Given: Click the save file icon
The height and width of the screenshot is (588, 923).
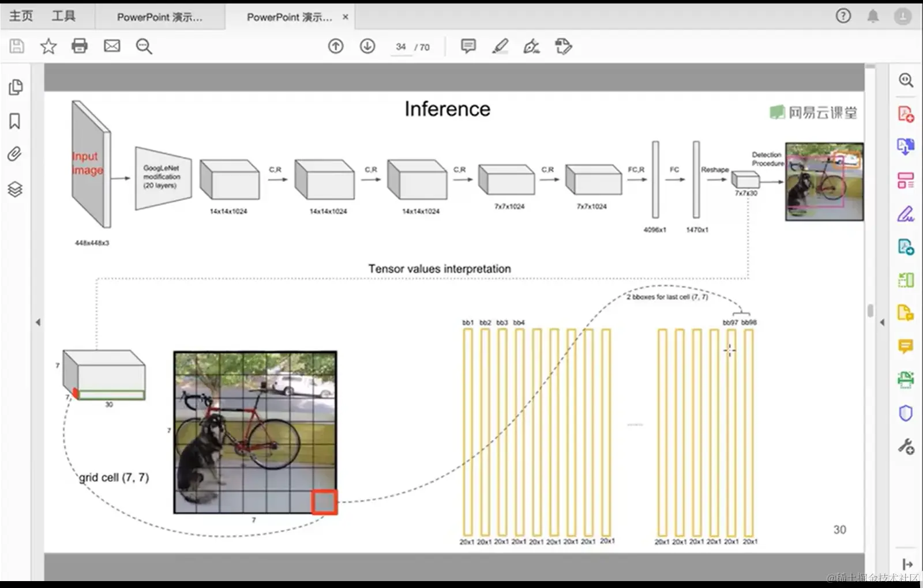Looking at the screenshot, I should [x=17, y=46].
